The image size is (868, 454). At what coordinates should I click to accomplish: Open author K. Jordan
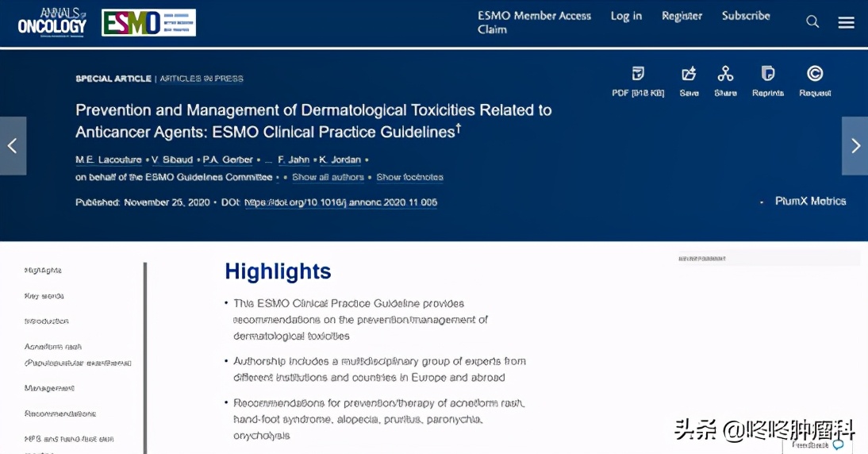click(340, 160)
